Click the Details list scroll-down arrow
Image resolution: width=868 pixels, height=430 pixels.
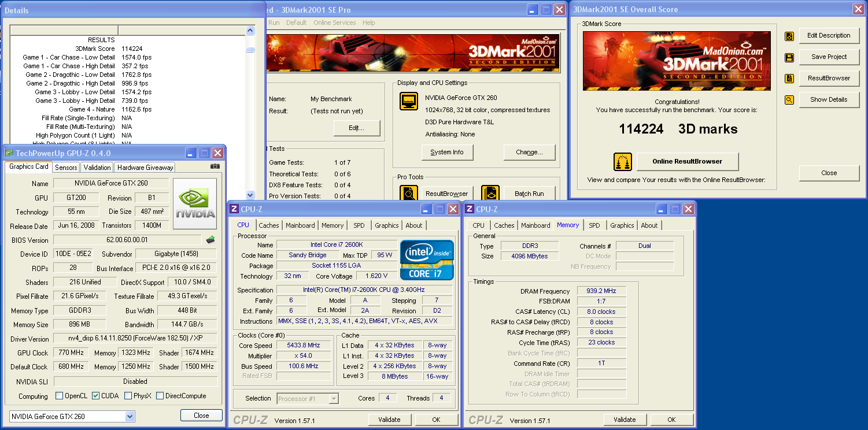[x=250, y=195]
